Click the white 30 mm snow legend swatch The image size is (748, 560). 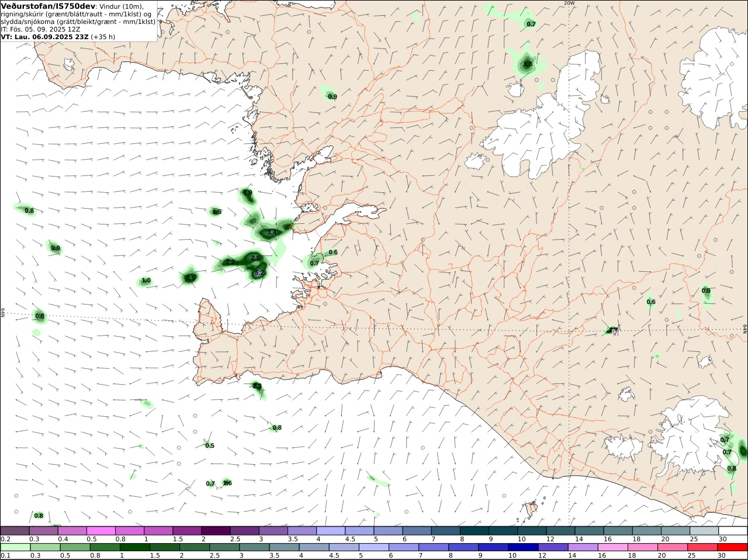tap(733, 531)
